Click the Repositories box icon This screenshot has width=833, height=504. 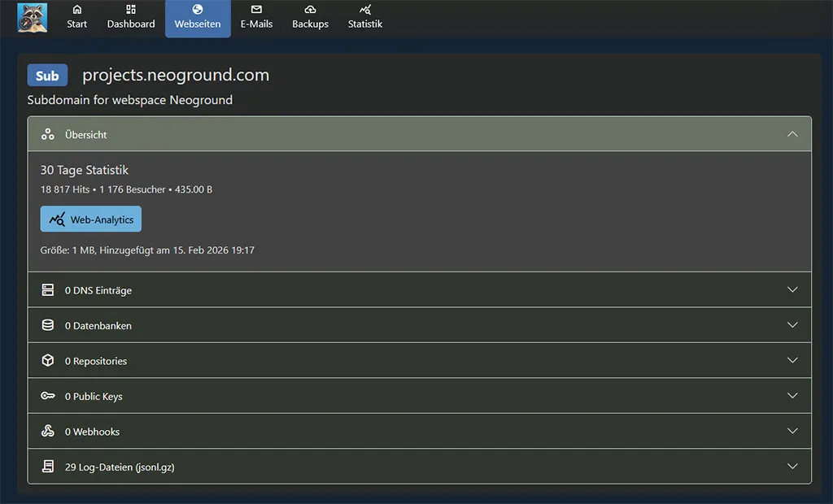pos(48,361)
